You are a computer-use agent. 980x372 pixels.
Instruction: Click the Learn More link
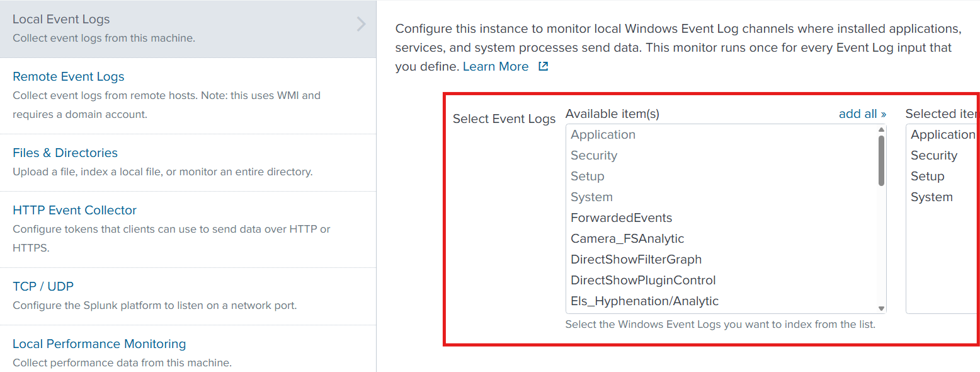(x=496, y=66)
